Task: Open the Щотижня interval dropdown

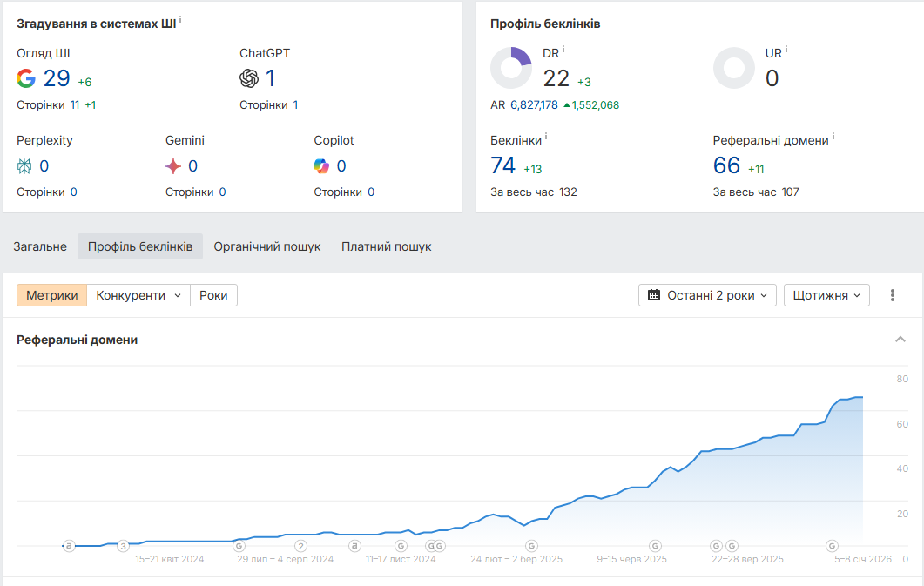Action: (826, 295)
